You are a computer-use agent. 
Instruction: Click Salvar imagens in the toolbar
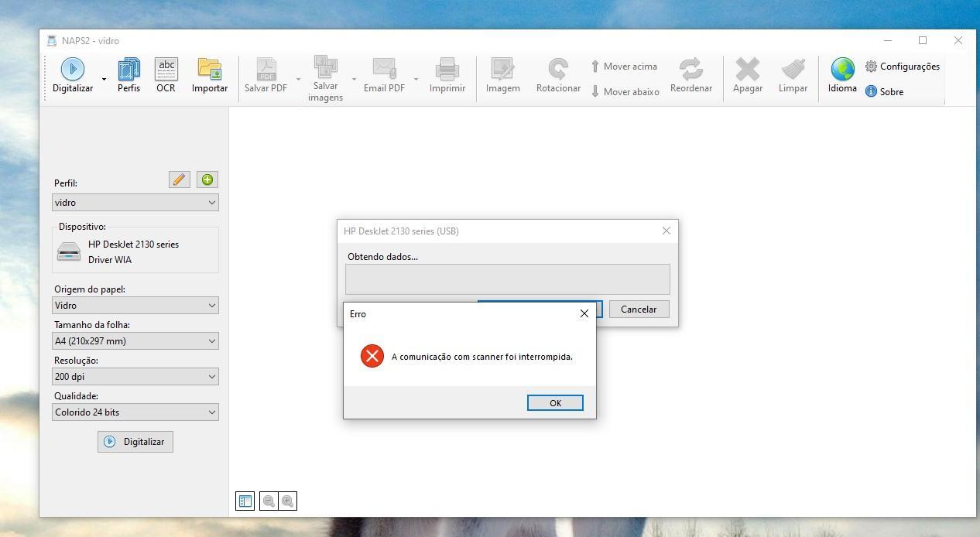(x=325, y=79)
